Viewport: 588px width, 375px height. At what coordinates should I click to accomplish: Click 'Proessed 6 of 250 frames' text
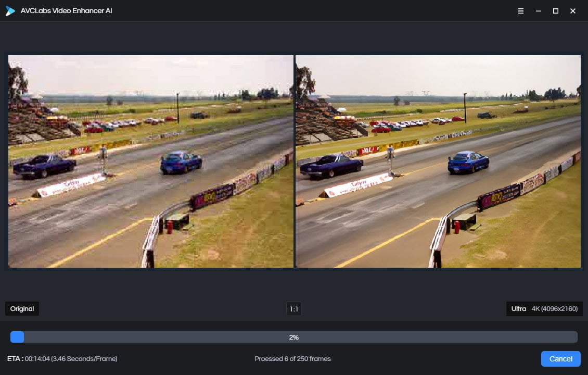coord(292,359)
